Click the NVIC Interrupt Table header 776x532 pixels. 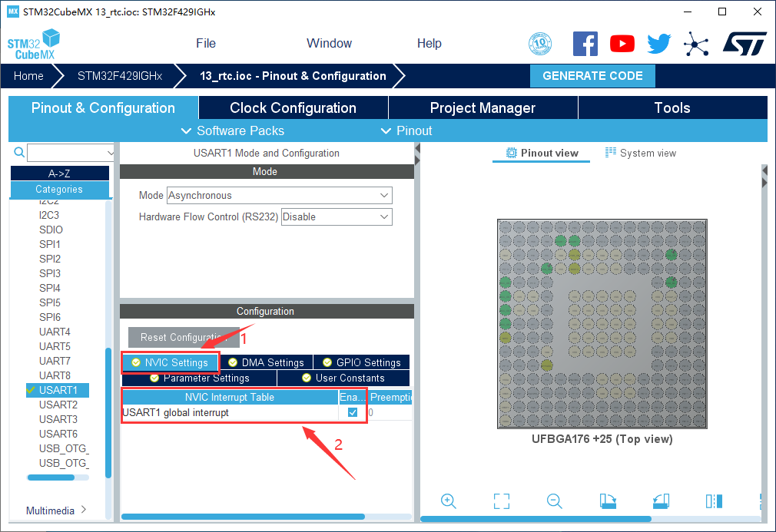230,397
